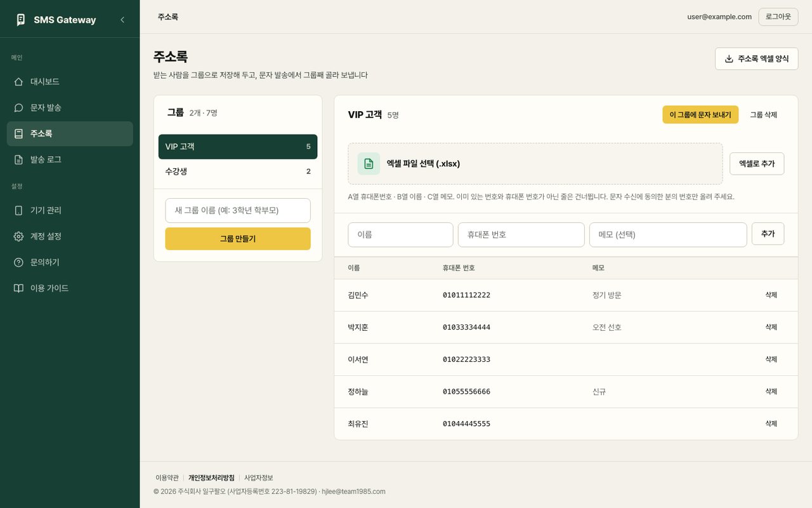Image resolution: width=812 pixels, height=508 pixels.
Task: Click the 엑셀로 추가 button
Action: point(757,164)
